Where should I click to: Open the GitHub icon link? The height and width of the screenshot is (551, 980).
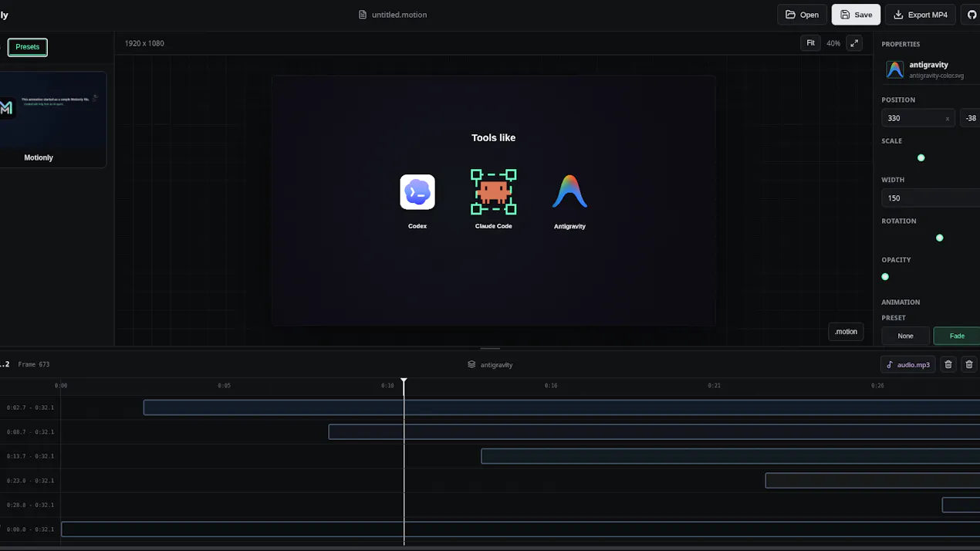click(x=972, y=15)
